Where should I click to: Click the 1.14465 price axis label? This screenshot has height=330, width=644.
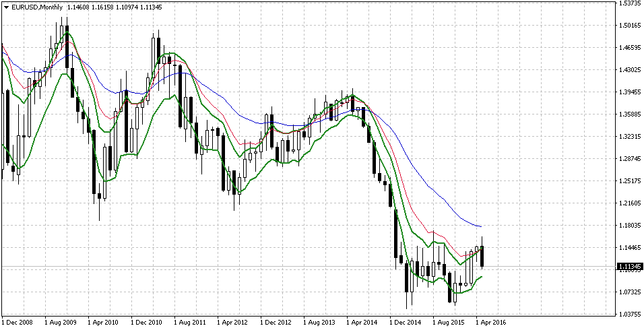point(631,248)
